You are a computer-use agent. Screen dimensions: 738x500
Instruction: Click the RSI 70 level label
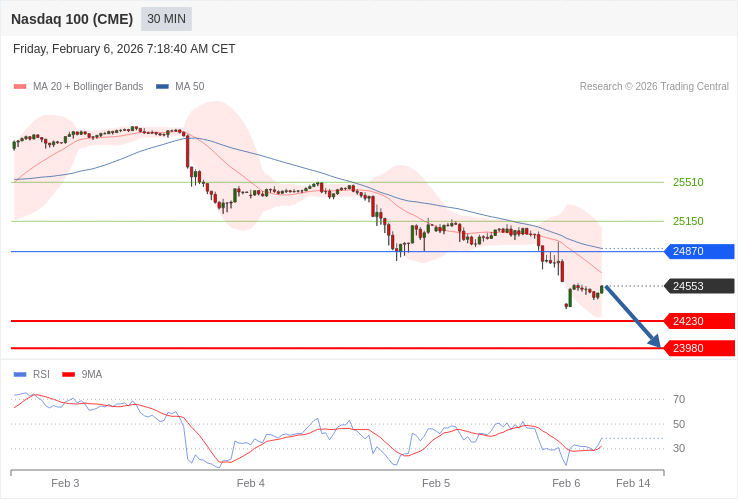pos(679,399)
